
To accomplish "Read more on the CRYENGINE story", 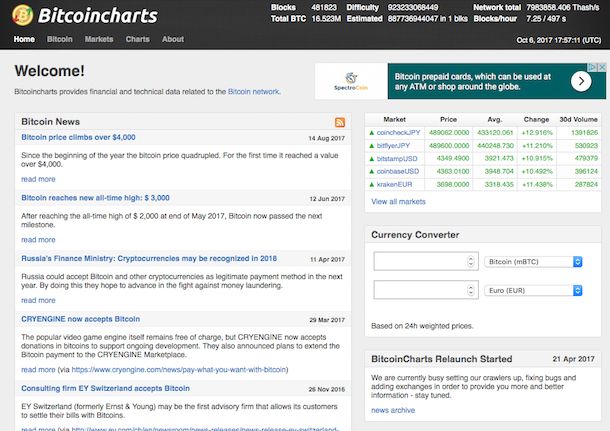I will pyautogui.click(x=38, y=370).
